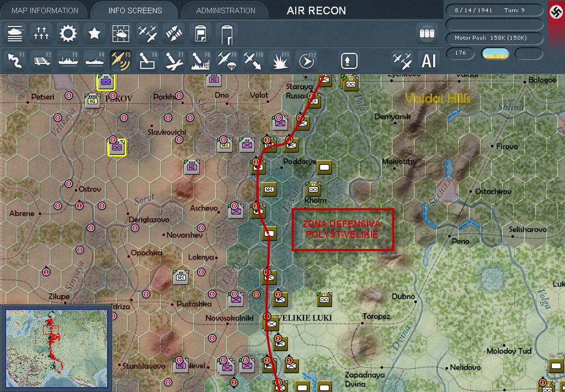Switch to MAP INFORMATION tab
The height and width of the screenshot is (392, 565).
45,10
